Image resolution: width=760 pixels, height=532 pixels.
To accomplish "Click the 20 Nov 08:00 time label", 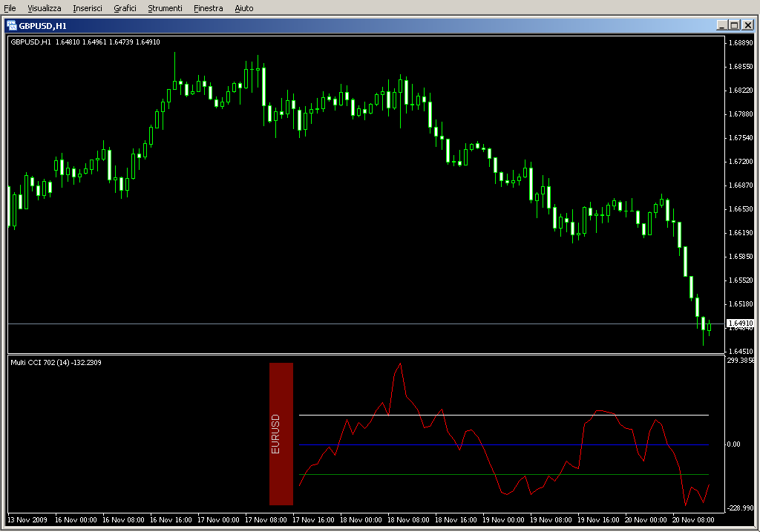I will pyautogui.click(x=693, y=520).
